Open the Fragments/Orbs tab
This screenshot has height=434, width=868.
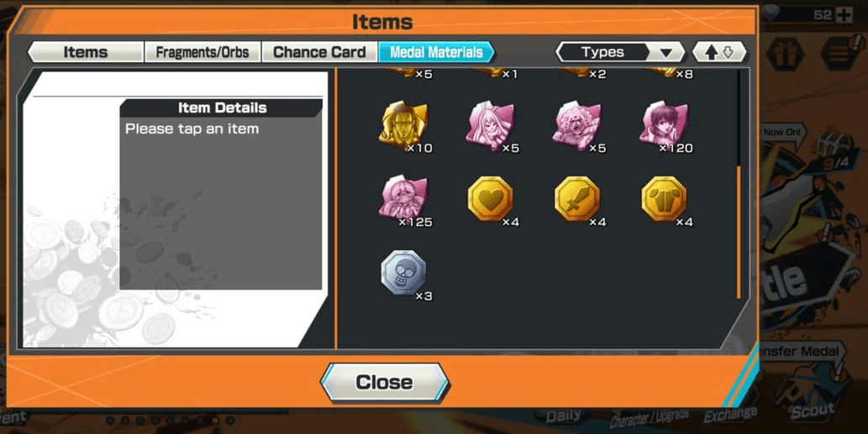[x=202, y=52]
